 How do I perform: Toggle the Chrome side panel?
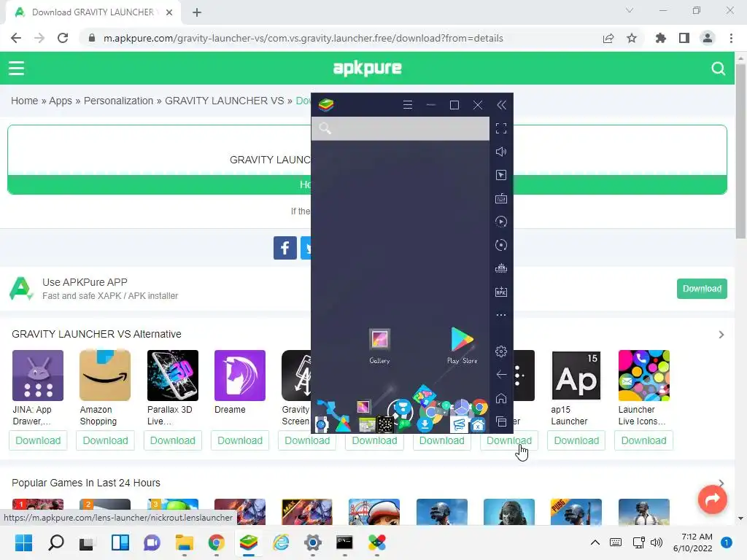[684, 38]
